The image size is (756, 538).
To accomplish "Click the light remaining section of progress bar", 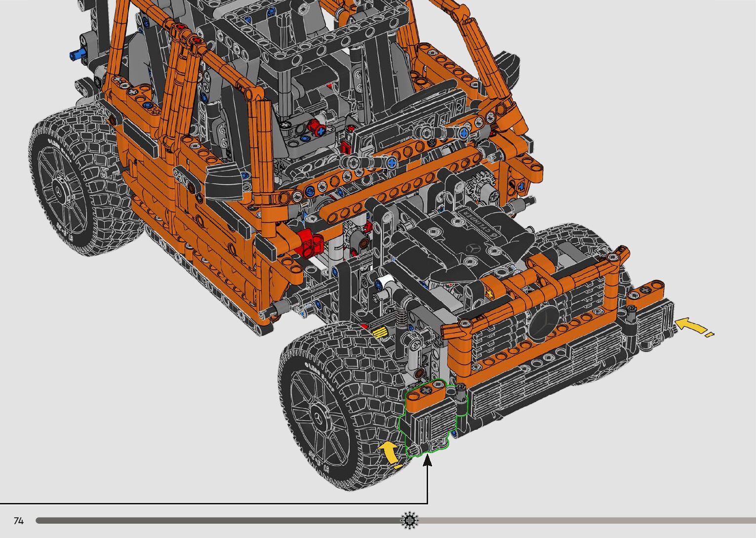I will coord(583,521).
